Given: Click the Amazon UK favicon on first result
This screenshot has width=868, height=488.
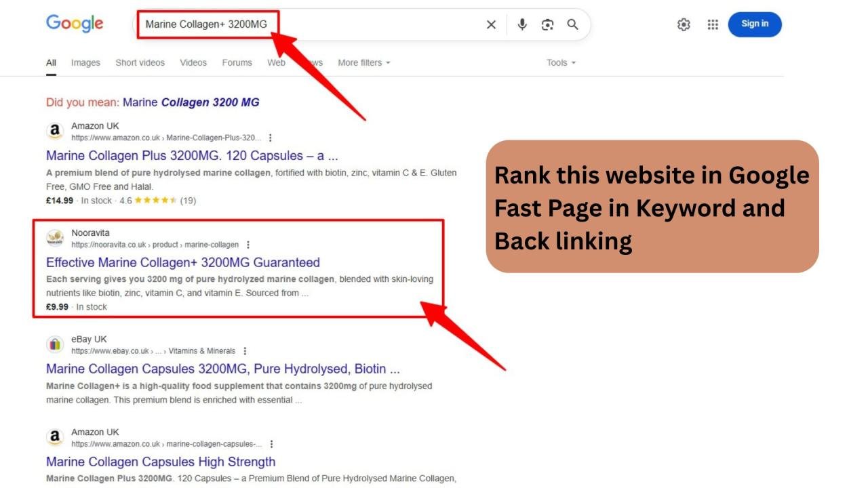Looking at the screenshot, I should coord(55,131).
